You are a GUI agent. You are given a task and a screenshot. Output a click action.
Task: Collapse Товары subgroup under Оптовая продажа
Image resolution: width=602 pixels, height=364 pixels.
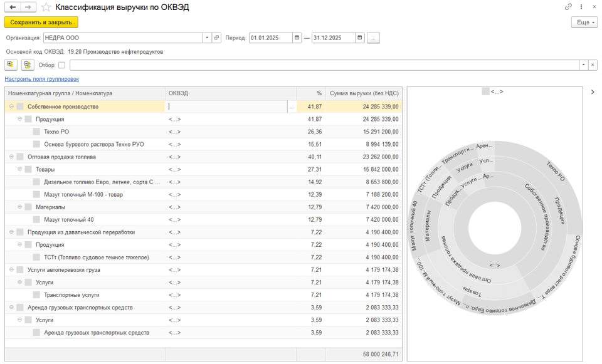(x=19, y=169)
